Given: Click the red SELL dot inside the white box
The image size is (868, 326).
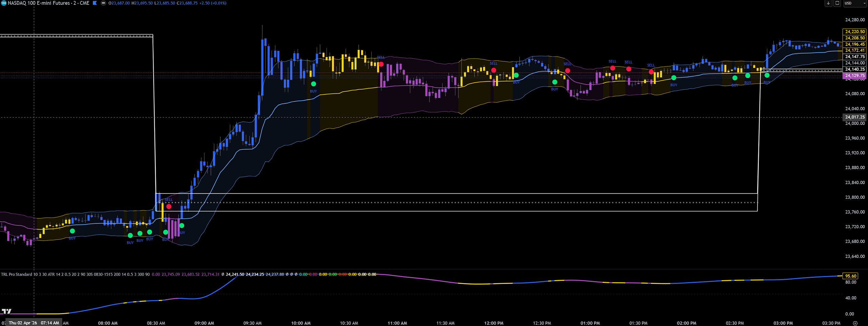Looking at the screenshot, I should (169, 206).
